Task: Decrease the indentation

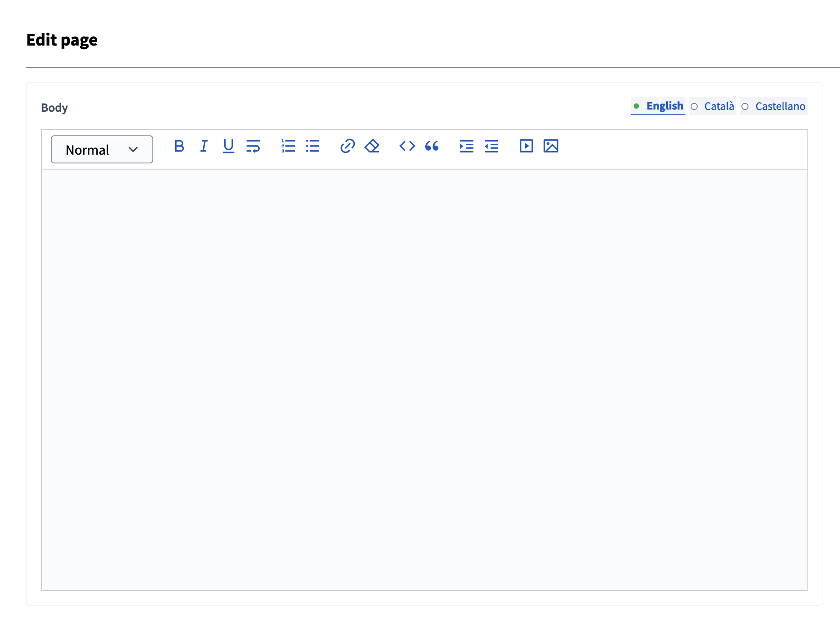Action: (x=491, y=146)
